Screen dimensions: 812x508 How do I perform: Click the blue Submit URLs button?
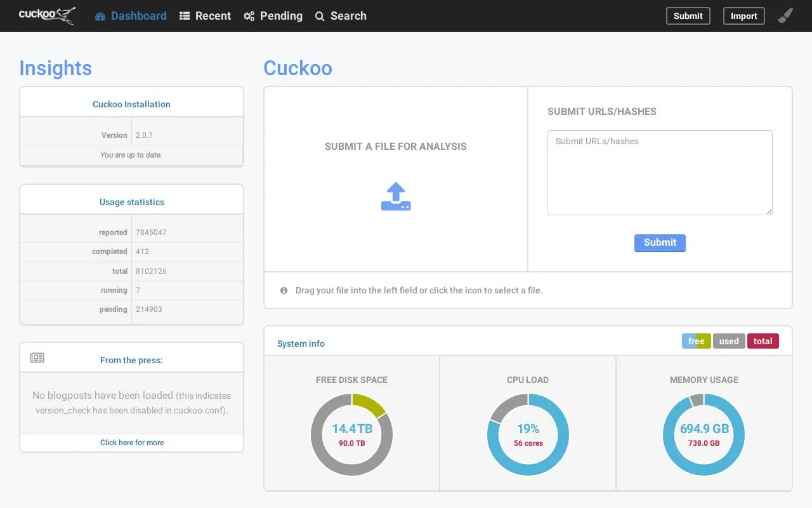[x=660, y=243]
